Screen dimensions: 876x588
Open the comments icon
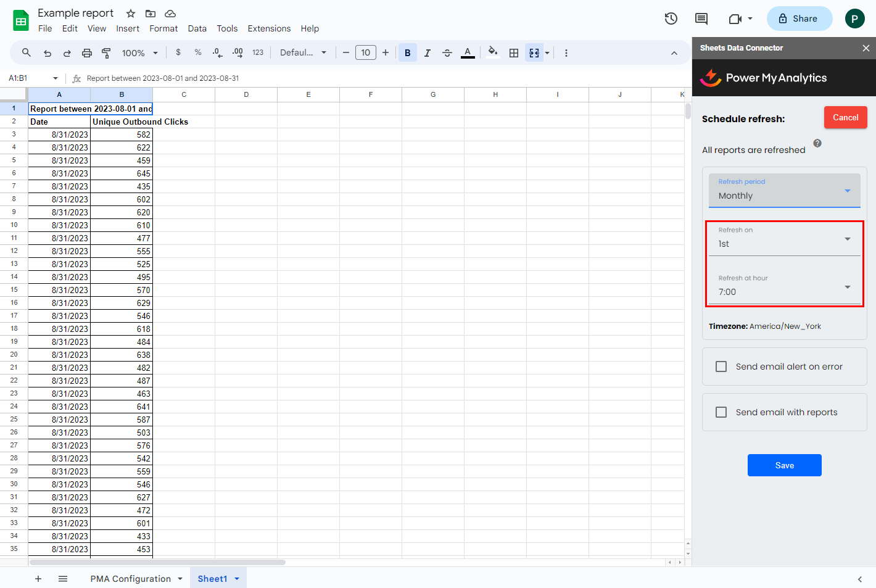click(x=701, y=19)
